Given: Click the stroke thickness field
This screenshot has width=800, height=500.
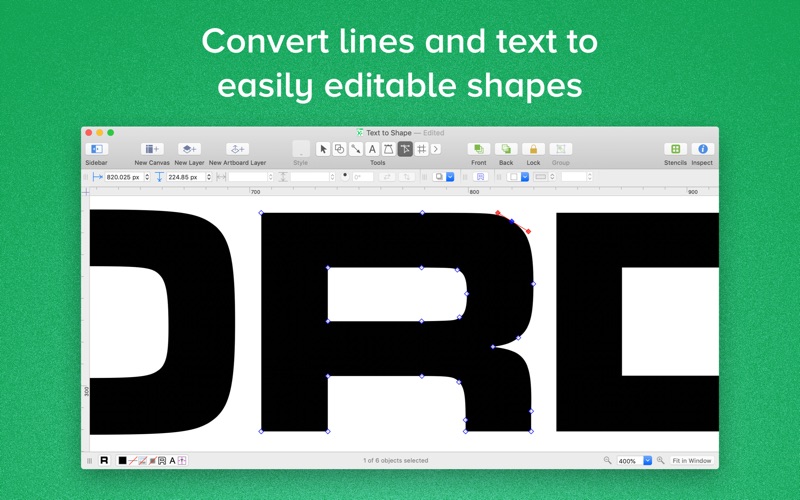Looking at the screenshot, I should (573, 177).
